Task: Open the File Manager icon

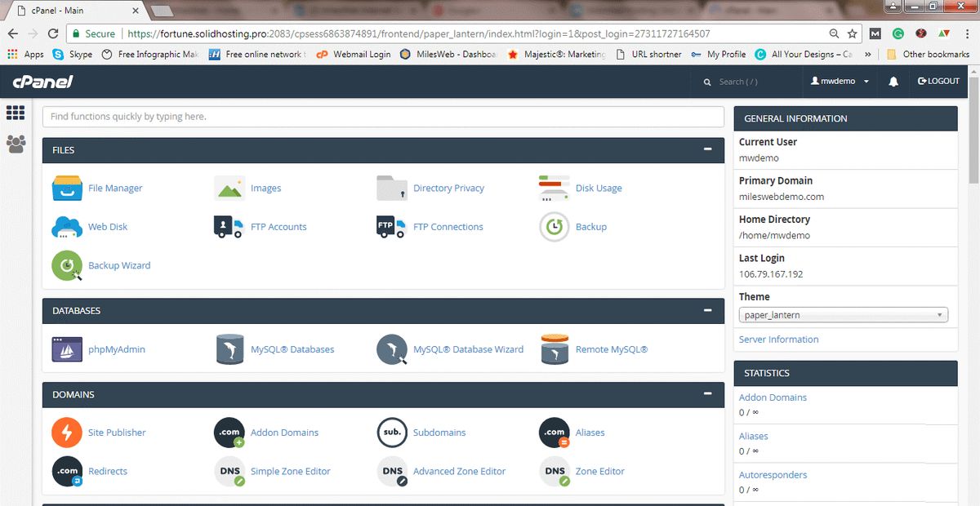Action: [x=67, y=188]
